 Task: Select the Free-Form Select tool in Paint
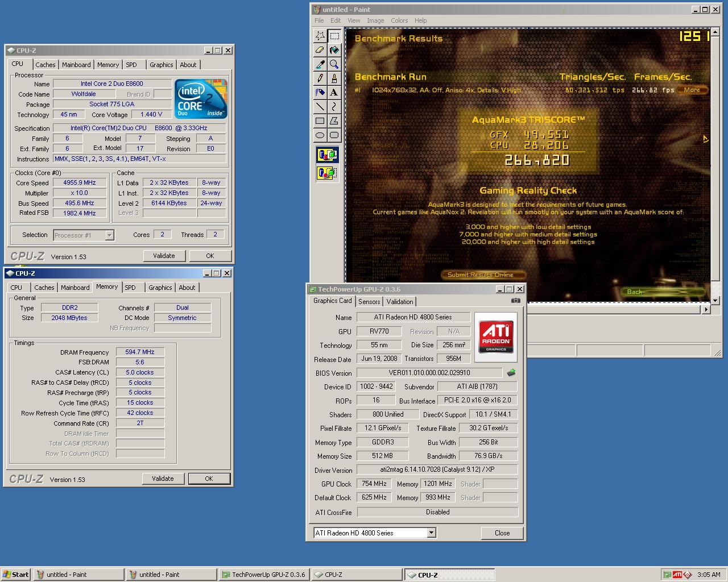coord(320,36)
